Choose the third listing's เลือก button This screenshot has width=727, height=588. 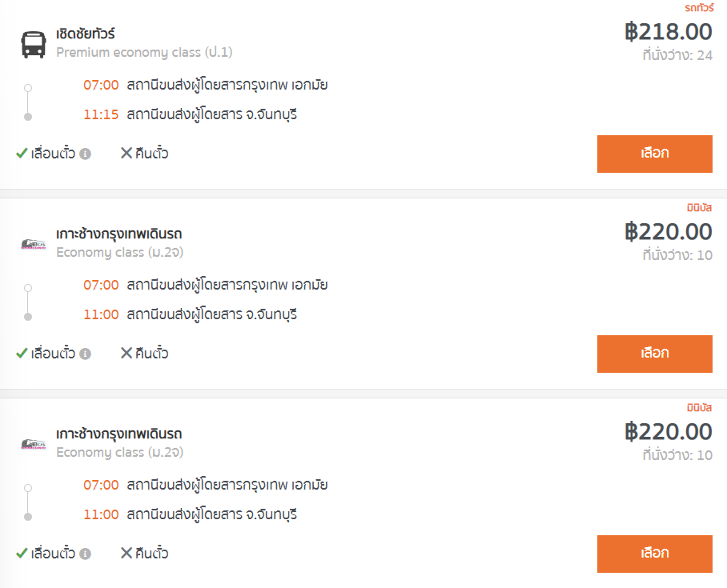tap(655, 554)
